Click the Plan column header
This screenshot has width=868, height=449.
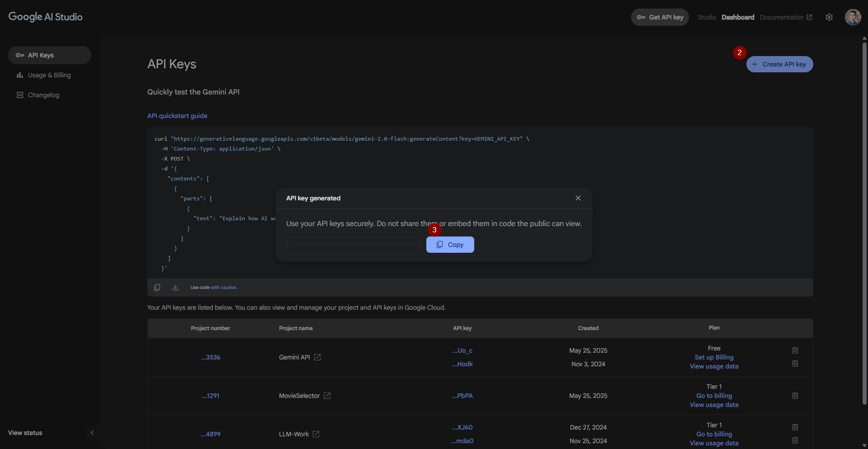[x=714, y=328]
